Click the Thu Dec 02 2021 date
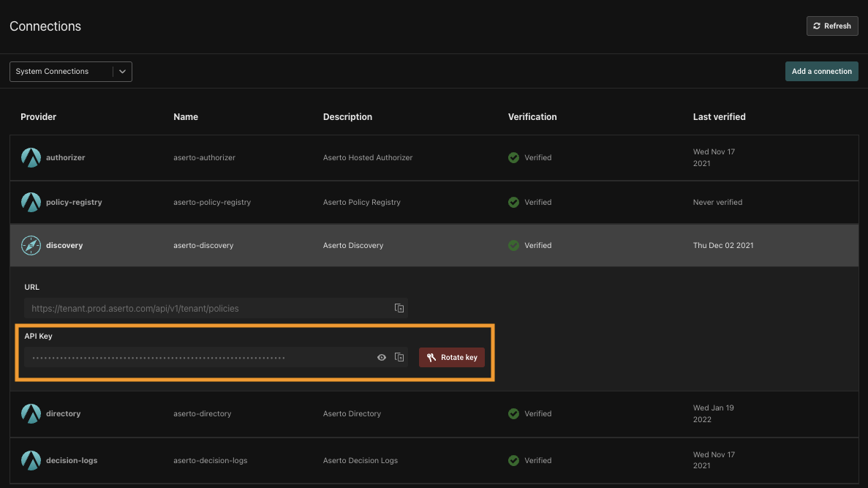The width and height of the screenshot is (868, 488). click(723, 245)
